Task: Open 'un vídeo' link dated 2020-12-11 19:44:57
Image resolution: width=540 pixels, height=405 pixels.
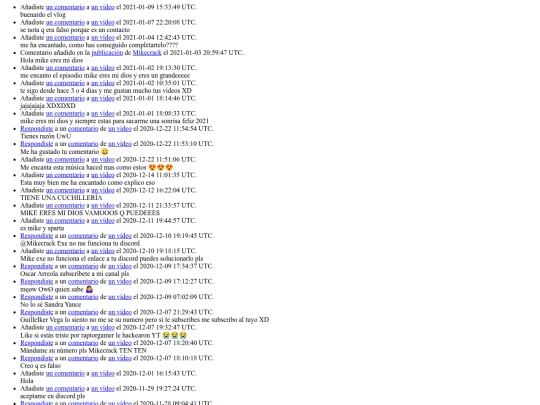Action: (x=103, y=220)
